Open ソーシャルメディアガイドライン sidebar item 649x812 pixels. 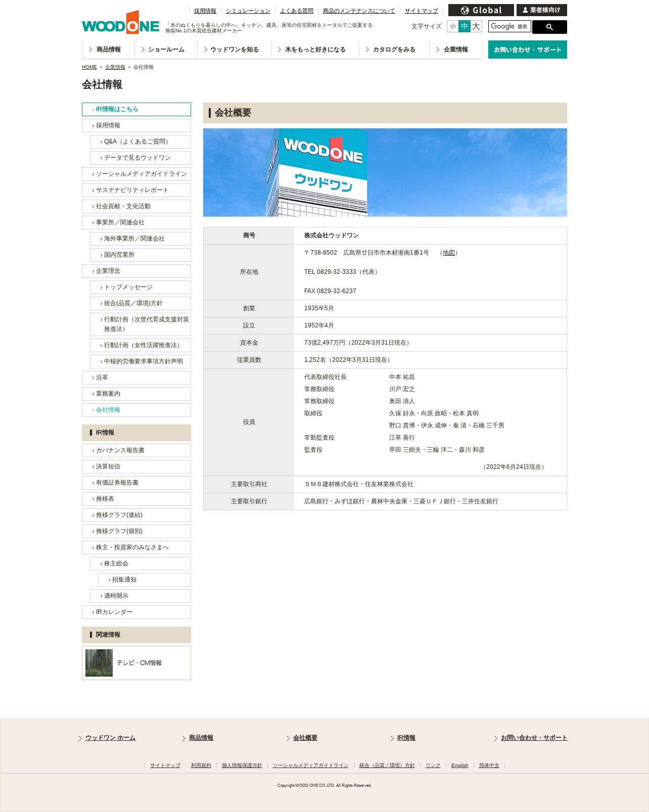[136, 174]
